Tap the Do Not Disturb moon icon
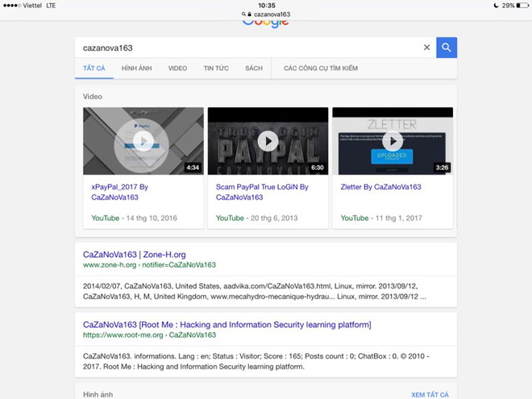The width and height of the screenshot is (532, 399). click(496, 6)
